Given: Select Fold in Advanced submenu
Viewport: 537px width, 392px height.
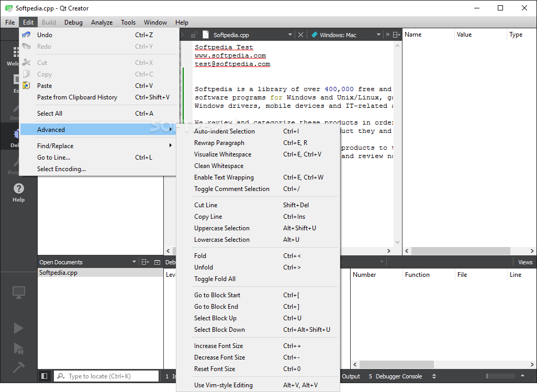Looking at the screenshot, I should 258,256.
